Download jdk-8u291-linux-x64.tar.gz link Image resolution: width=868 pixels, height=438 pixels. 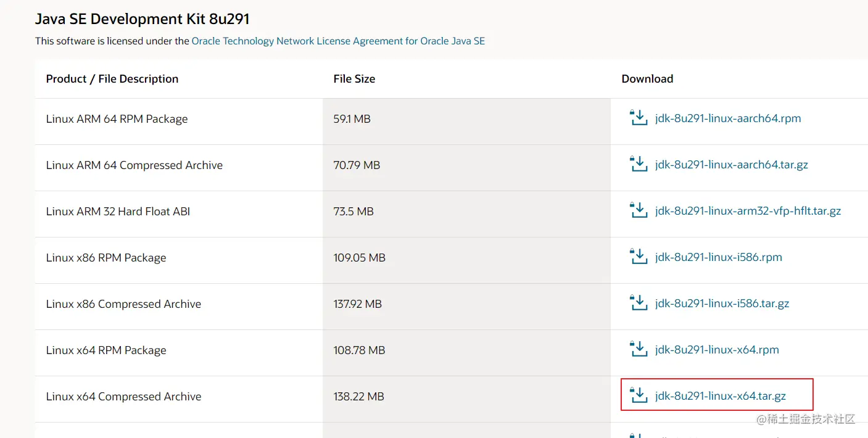[721, 396]
